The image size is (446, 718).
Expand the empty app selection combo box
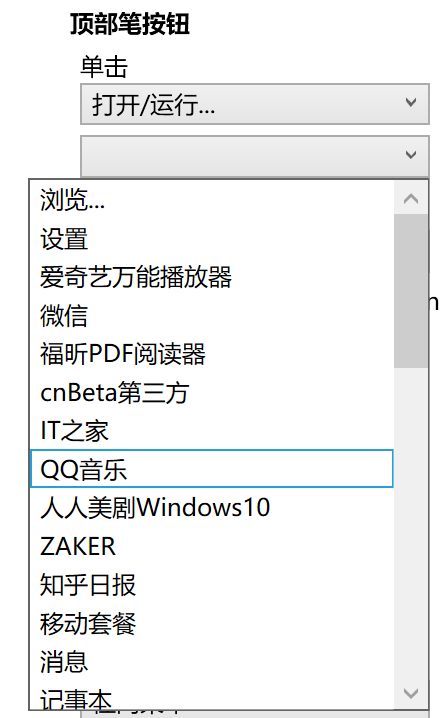click(x=255, y=155)
